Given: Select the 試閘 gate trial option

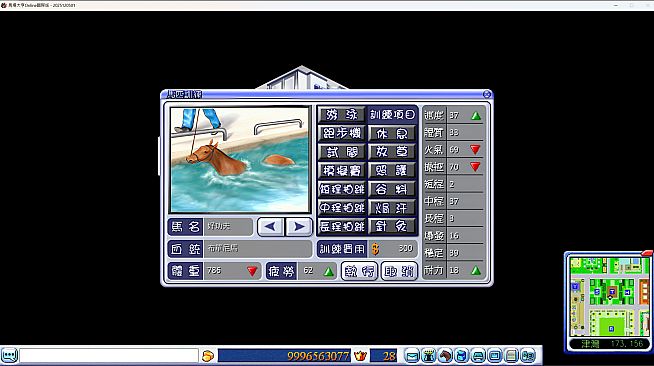Looking at the screenshot, I should pos(342,152).
